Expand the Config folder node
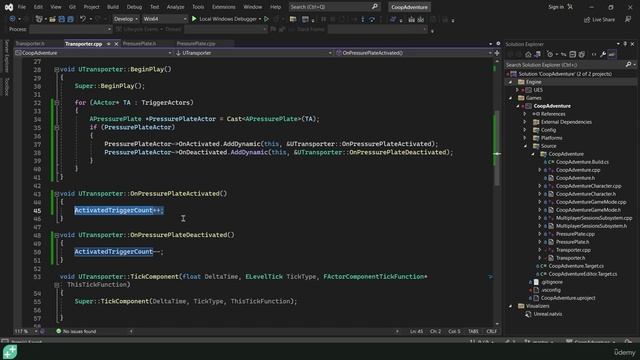 (525, 130)
